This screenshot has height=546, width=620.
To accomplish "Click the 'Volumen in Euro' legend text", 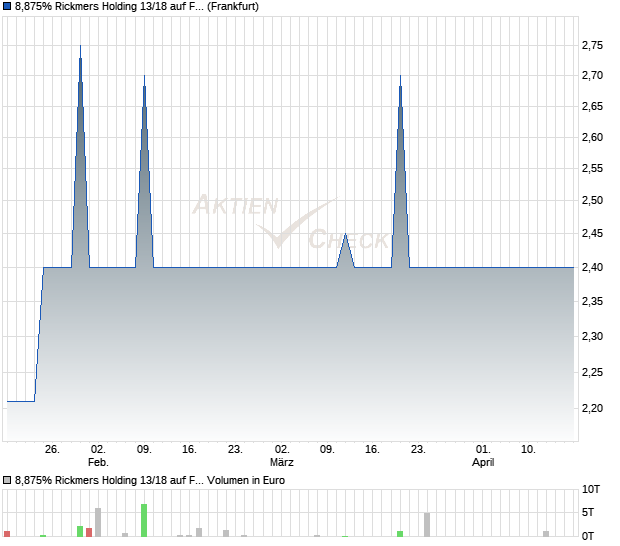I will [x=246, y=480].
